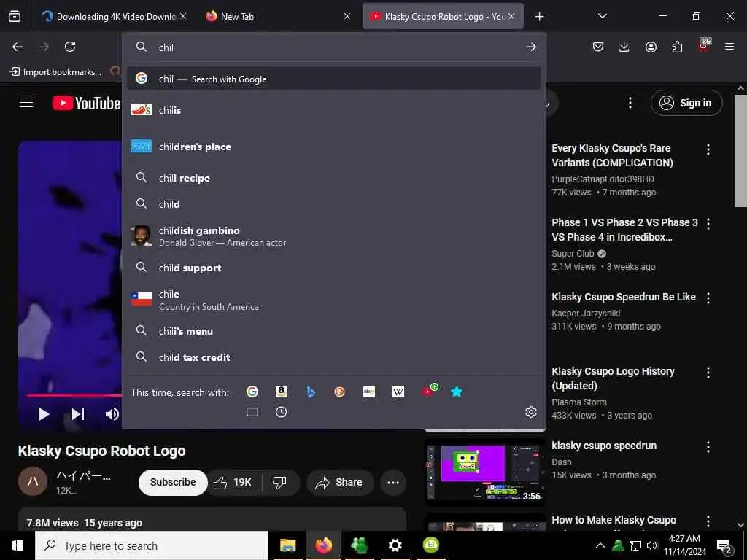The image size is (747, 560).
Task: Open more actions below the video
Action: click(393, 483)
